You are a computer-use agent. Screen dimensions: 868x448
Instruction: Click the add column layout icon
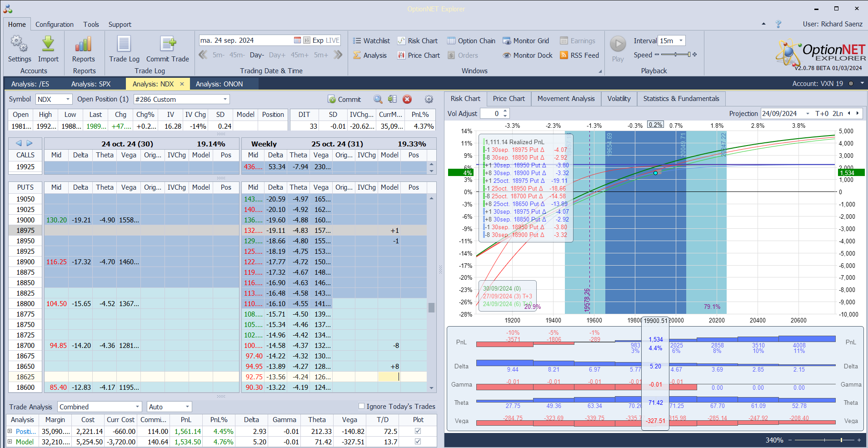pos(393,99)
